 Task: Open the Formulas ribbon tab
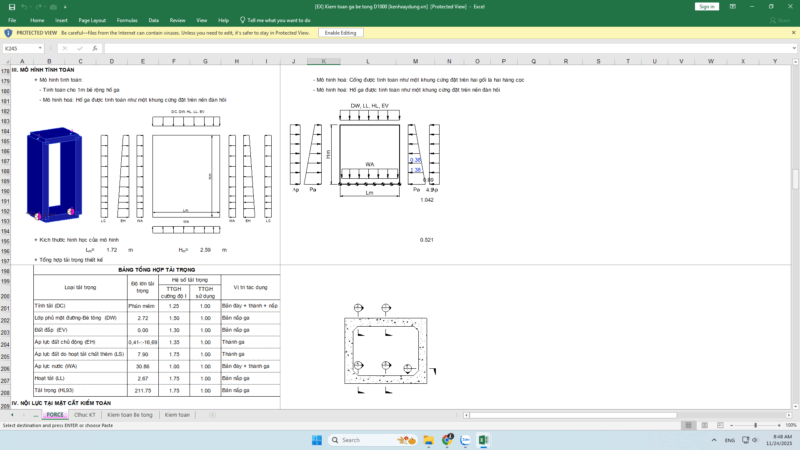[x=127, y=20]
